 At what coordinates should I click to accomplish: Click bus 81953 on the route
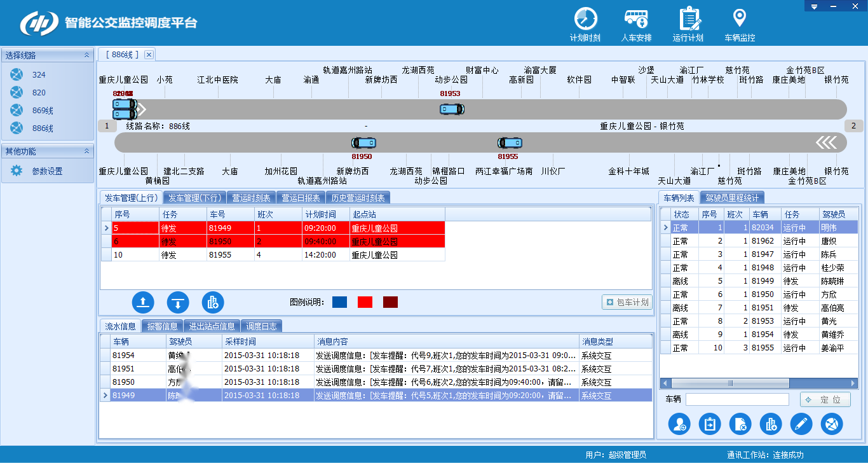coord(452,109)
